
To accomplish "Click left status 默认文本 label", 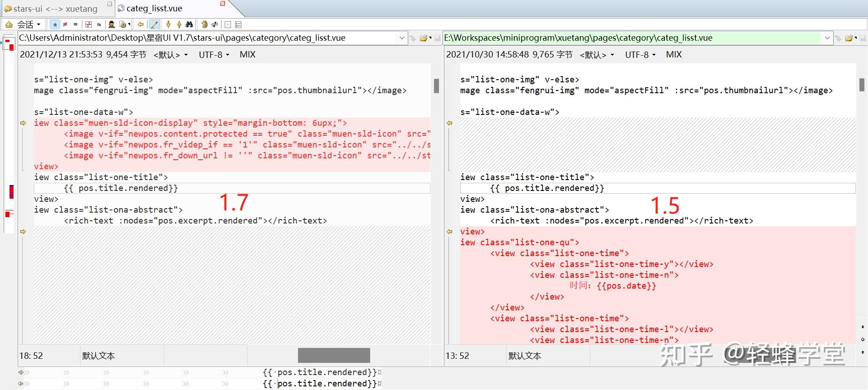I will (x=99, y=356).
